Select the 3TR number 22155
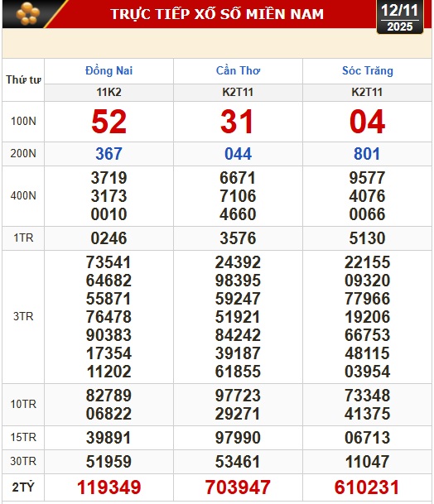 pyautogui.click(x=367, y=262)
